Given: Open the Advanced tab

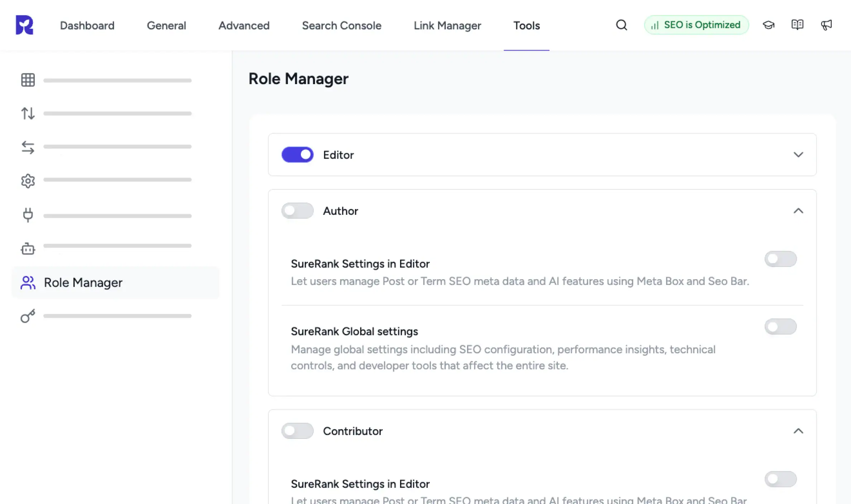Looking at the screenshot, I should (x=244, y=25).
